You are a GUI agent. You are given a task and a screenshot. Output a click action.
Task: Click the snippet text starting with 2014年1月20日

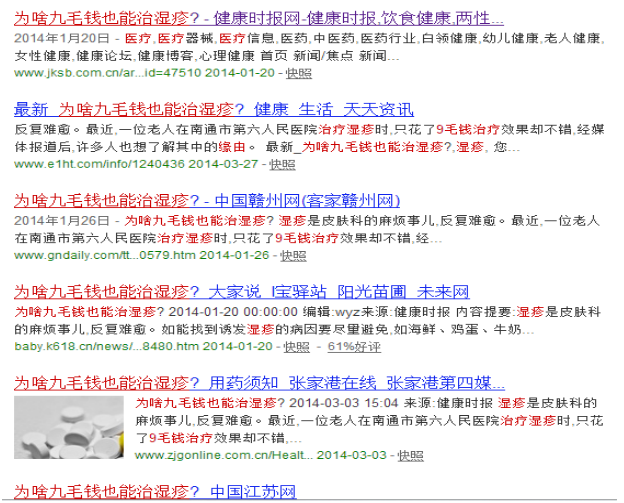(300, 37)
